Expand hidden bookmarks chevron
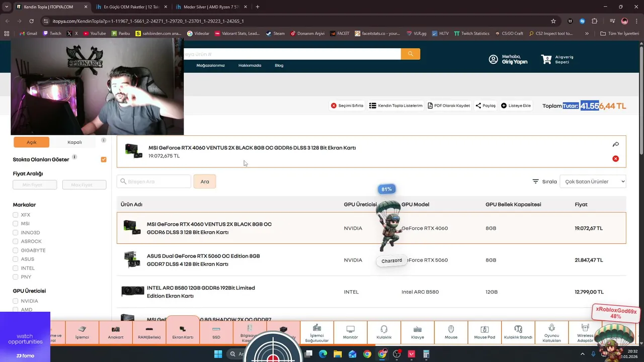The width and height of the screenshot is (644, 362). click(x=587, y=34)
